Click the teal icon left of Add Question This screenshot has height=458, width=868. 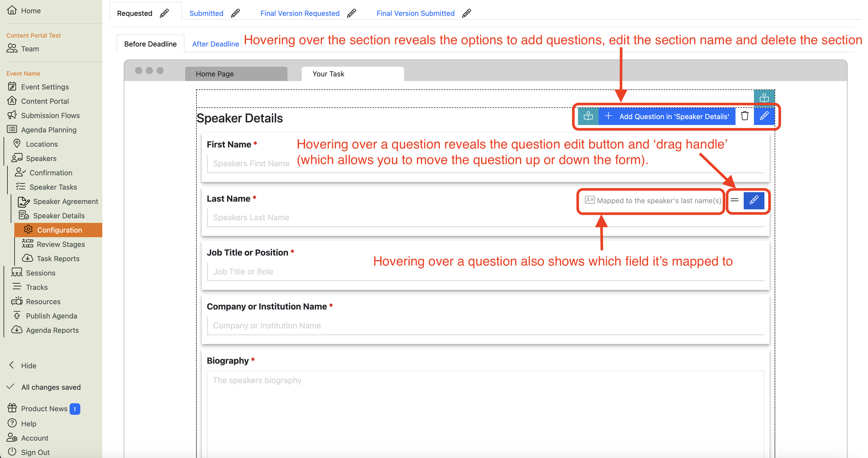point(588,116)
